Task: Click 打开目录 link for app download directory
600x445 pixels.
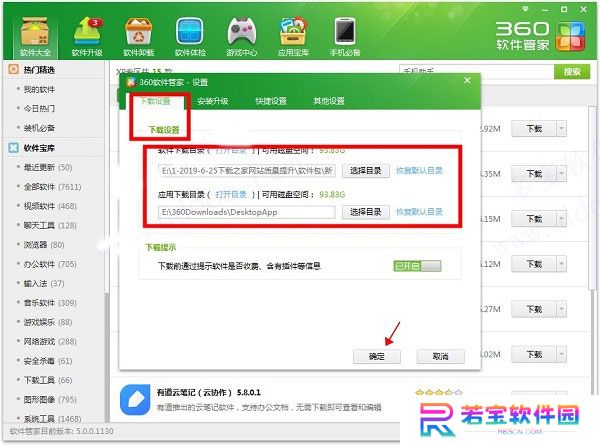Action: coord(231,194)
